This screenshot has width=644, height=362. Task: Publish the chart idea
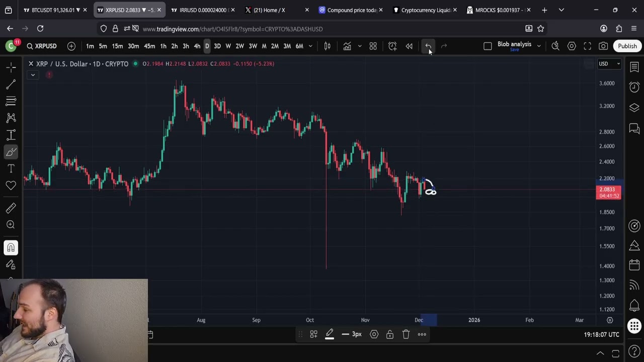click(627, 46)
